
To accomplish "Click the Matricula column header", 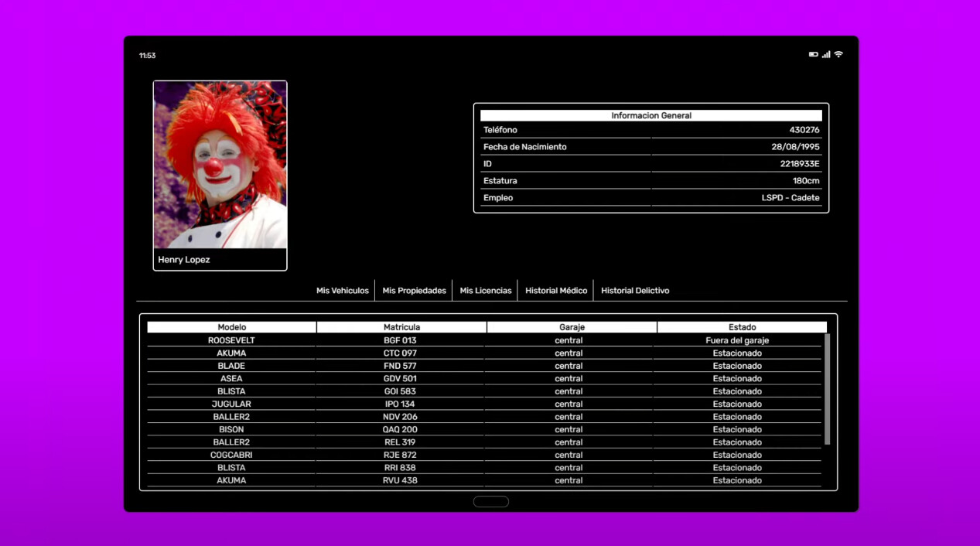I will pos(401,327).
